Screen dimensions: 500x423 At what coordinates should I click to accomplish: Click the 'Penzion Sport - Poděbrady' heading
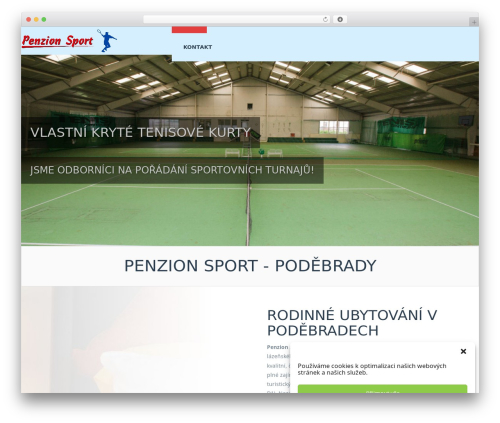pos(250,266)
